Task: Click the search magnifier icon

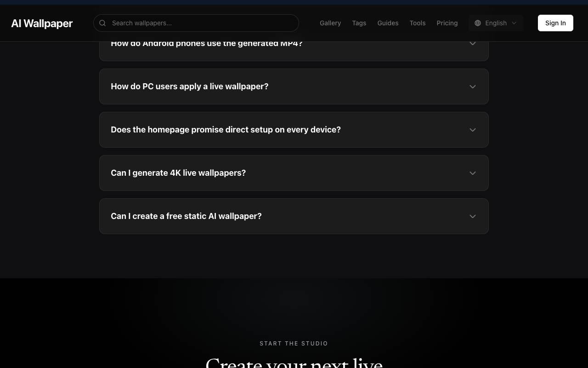Action: [x=102, y=23]
